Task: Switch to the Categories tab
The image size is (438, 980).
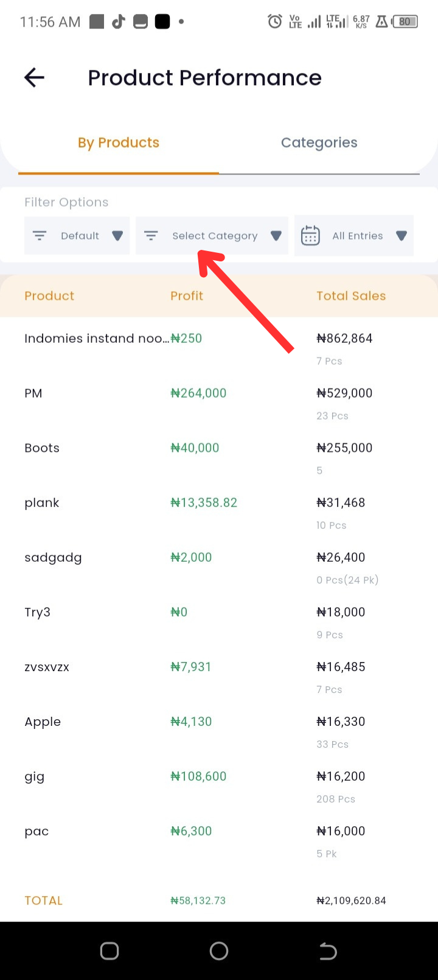Action: coord(319,143)
